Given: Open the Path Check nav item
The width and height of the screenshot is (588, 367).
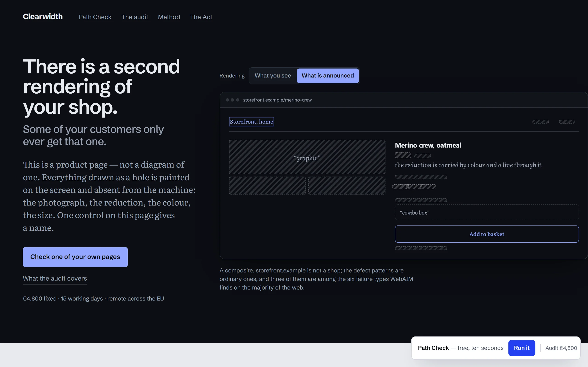Looking at the screenshot, I should point(95,17).
